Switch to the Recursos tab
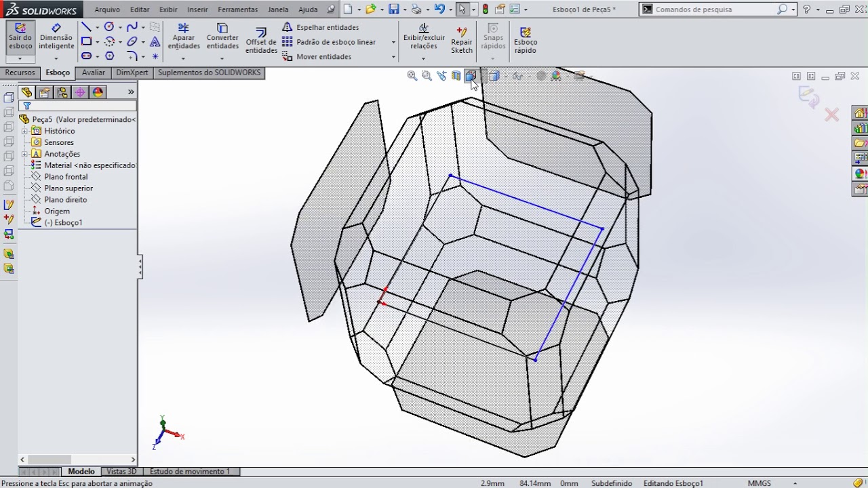The width and height of the screenshot is (868, 488). (x=20, y=73)
